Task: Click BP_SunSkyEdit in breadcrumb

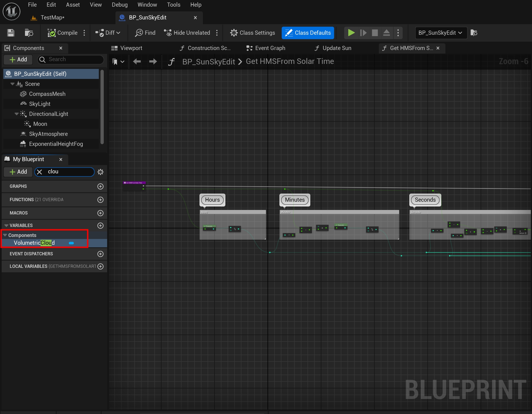Action: coord(208,62)
